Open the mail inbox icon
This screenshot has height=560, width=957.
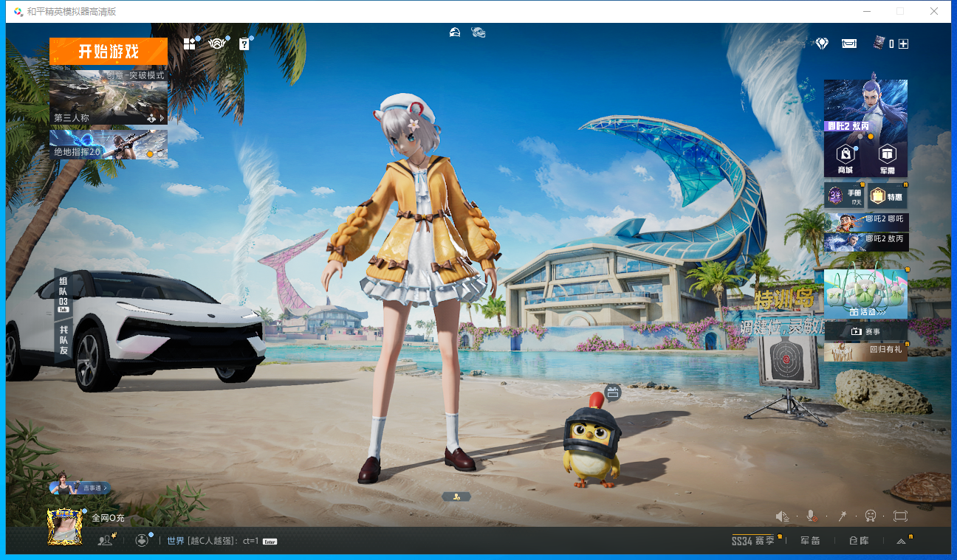(x=849, y=44)
